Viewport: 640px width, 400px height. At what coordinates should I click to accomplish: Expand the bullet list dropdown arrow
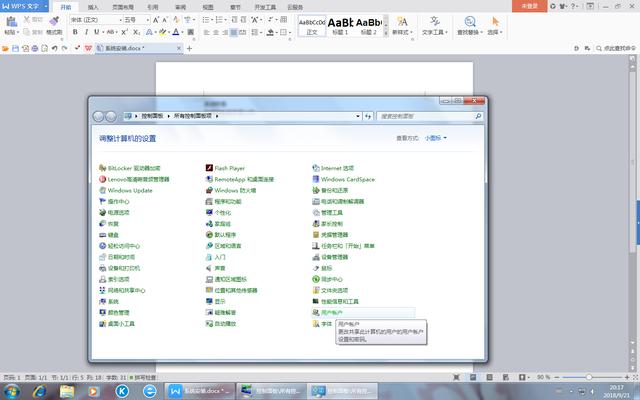tap(212, 20)
